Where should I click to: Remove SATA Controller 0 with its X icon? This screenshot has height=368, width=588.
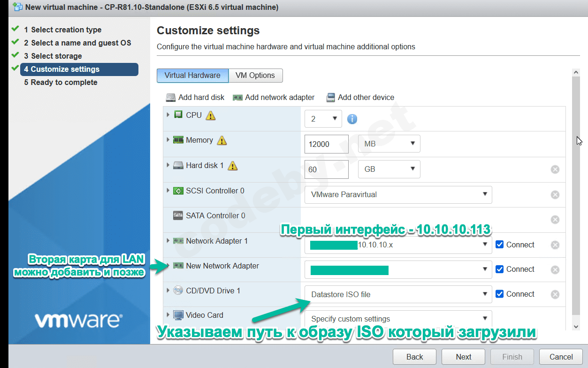pyautogui.click(x=555, y=220)
